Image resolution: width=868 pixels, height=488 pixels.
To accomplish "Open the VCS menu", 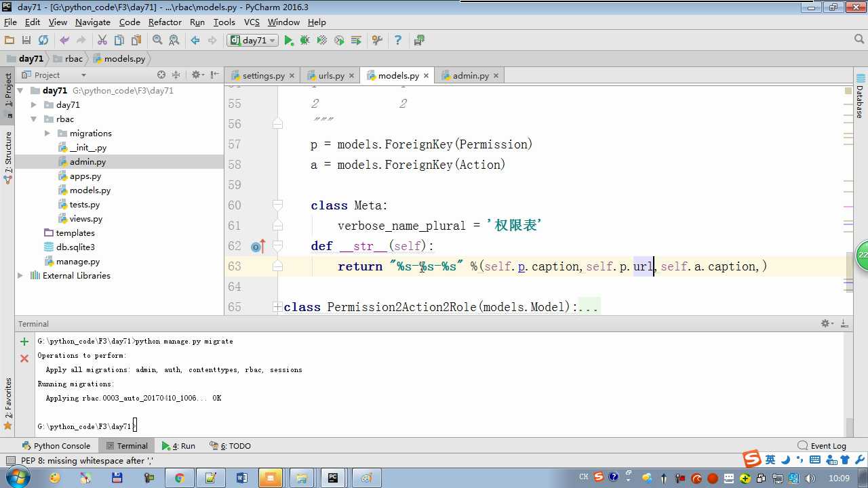I will click(252, 22).
